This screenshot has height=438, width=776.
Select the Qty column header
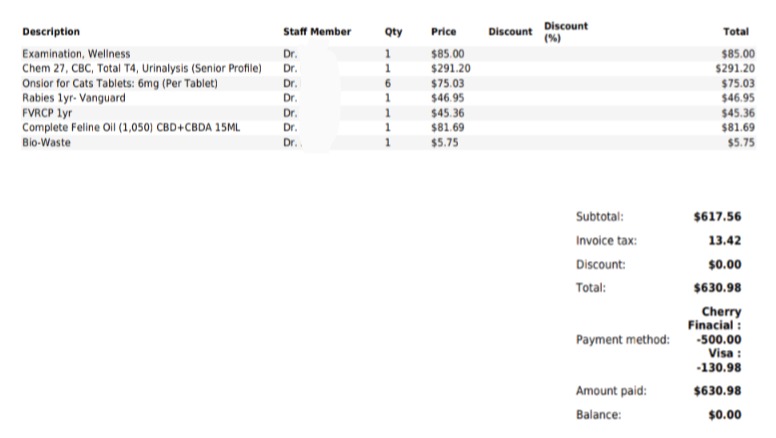click(x=392, y=32)
